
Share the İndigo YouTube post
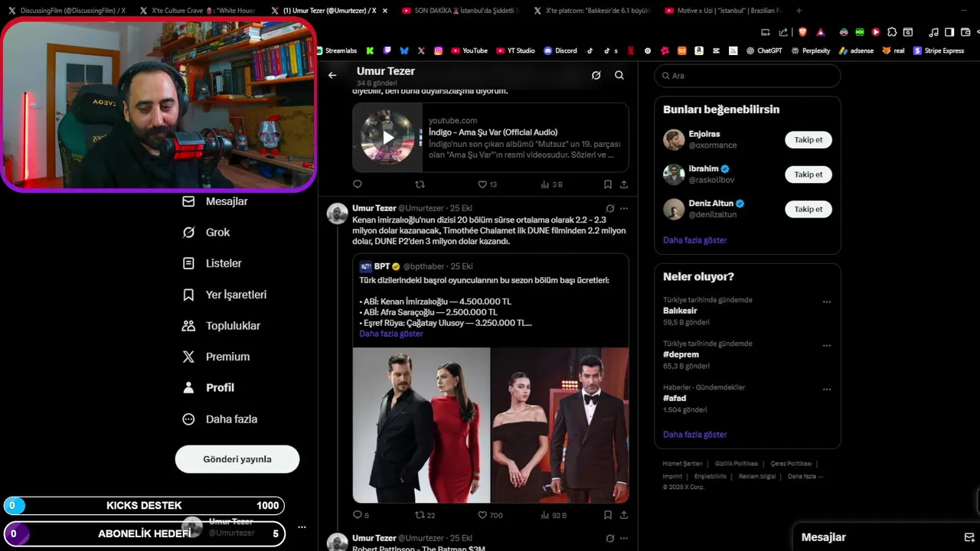(624, 184)
